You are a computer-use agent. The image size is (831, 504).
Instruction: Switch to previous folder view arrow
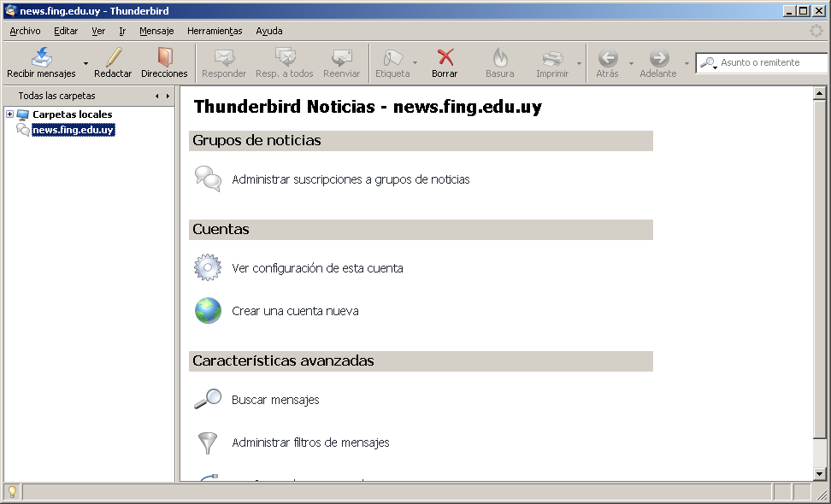pyautogui.click(x=156, y=96)
